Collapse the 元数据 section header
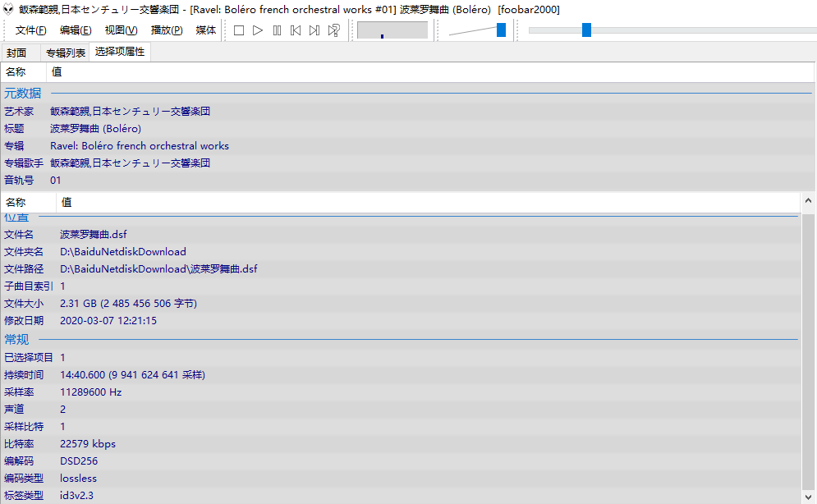The width and height of the screenshot is (817, 504). coord(23,94)
